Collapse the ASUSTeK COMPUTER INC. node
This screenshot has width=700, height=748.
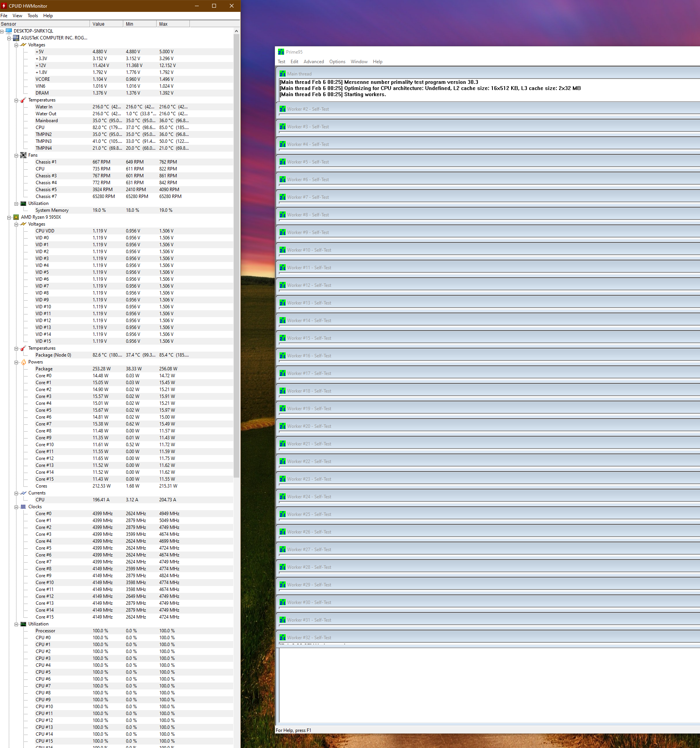point(9,38)
